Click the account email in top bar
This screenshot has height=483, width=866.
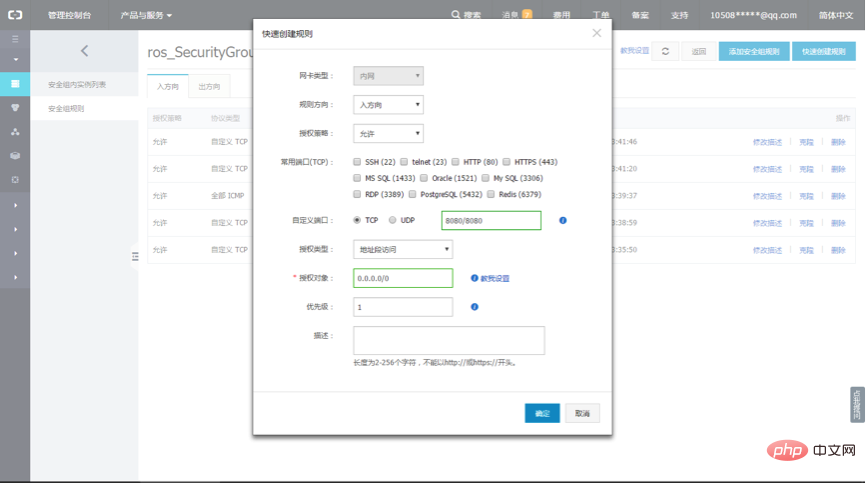point(753,15)
